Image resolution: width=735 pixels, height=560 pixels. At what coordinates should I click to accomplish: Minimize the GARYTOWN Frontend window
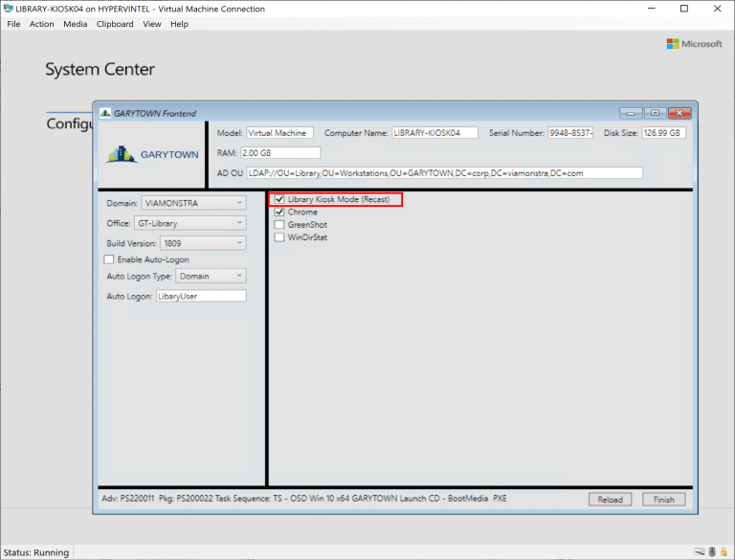pos(630,112)
